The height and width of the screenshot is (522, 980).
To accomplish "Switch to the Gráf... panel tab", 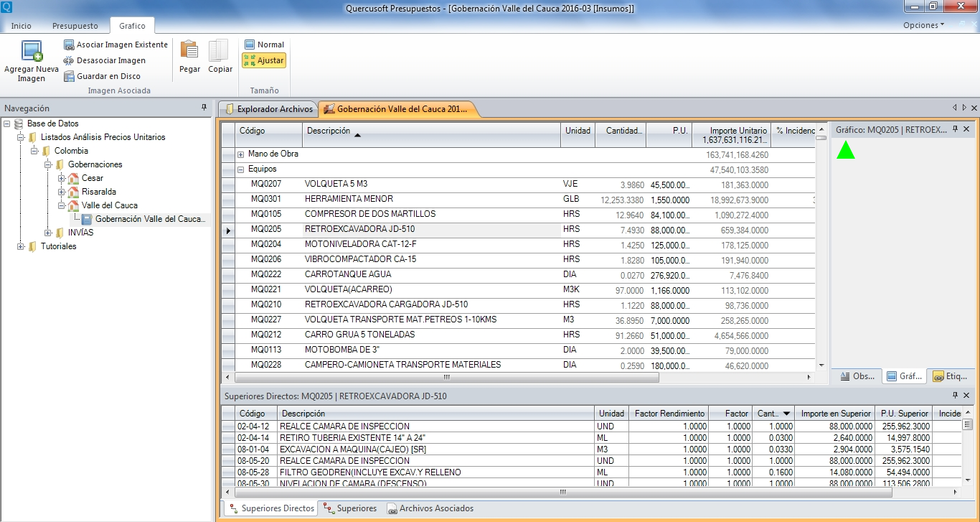I will click(x=903, y=376).
